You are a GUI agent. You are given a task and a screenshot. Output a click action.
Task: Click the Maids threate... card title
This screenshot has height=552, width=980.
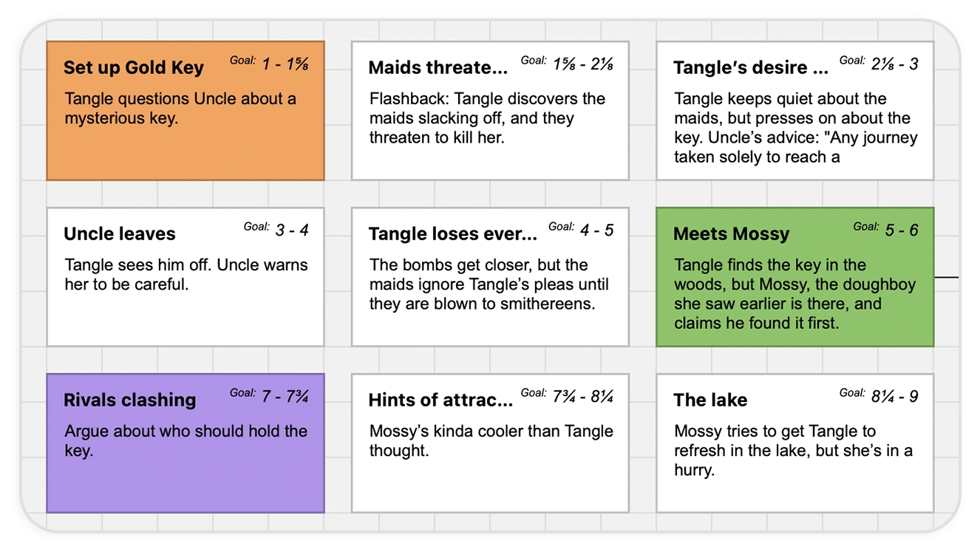click(438, 68)
